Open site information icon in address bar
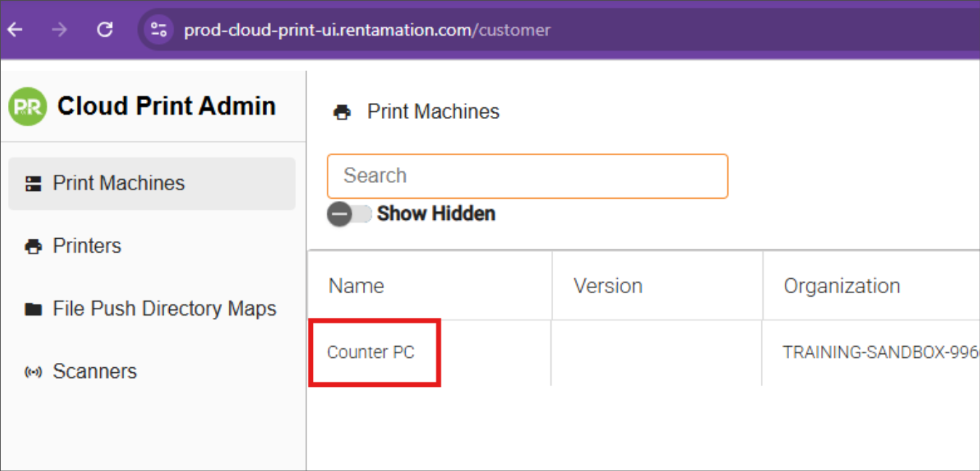The image size is (980, 471). (x=158, y=30)
